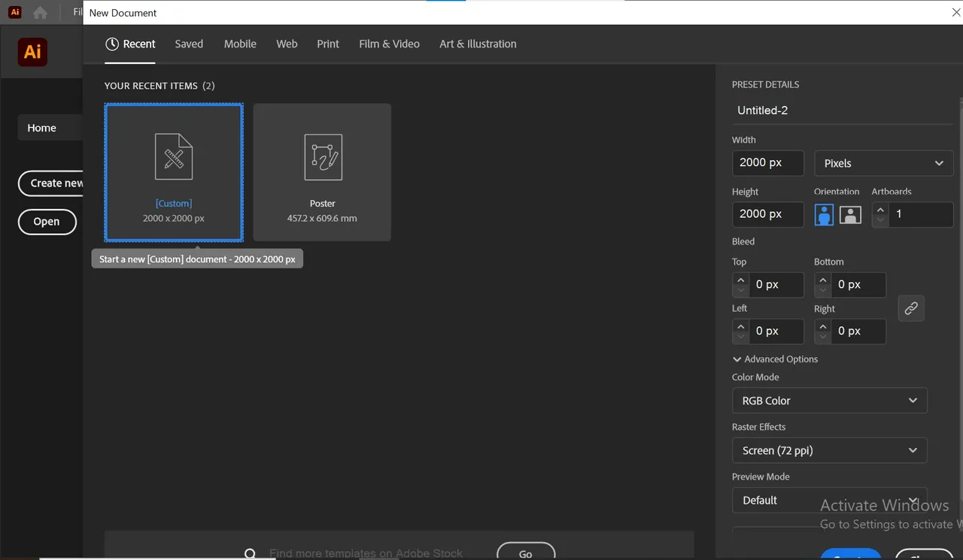Click Create new button in background window
963x560 pixels.
(x=50, y=183)
